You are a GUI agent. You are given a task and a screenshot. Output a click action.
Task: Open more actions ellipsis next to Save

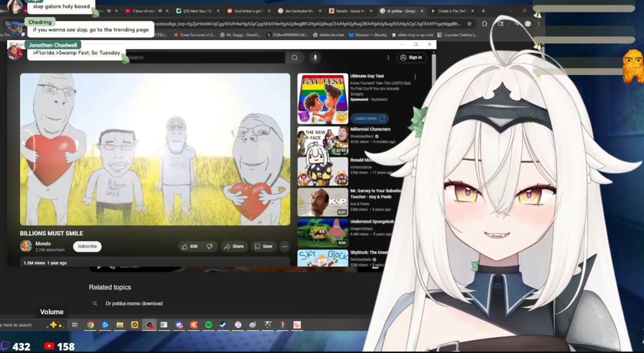285,246
